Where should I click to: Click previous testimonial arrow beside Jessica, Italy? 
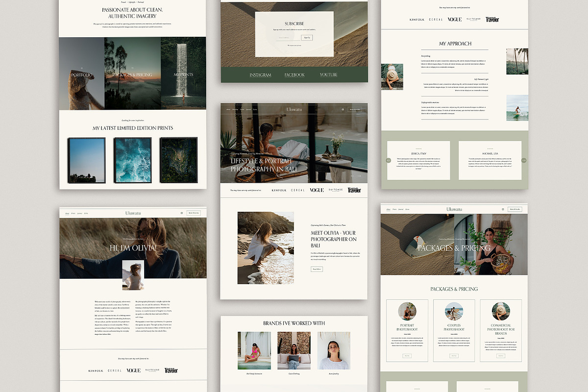pos(388,160)
